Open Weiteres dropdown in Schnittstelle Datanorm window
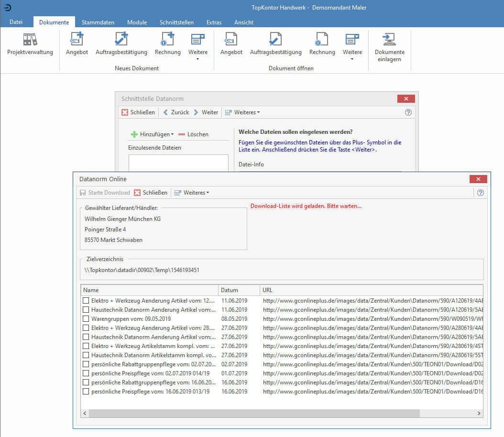 coord(243,112)
